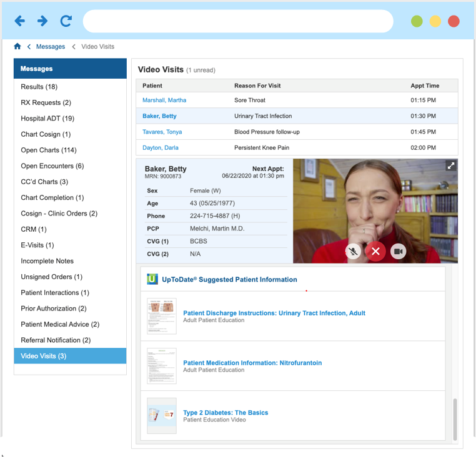Go to home via house icon
Image resolution: width=476 pixels, height=459 pixels.
tap(17, 47)
